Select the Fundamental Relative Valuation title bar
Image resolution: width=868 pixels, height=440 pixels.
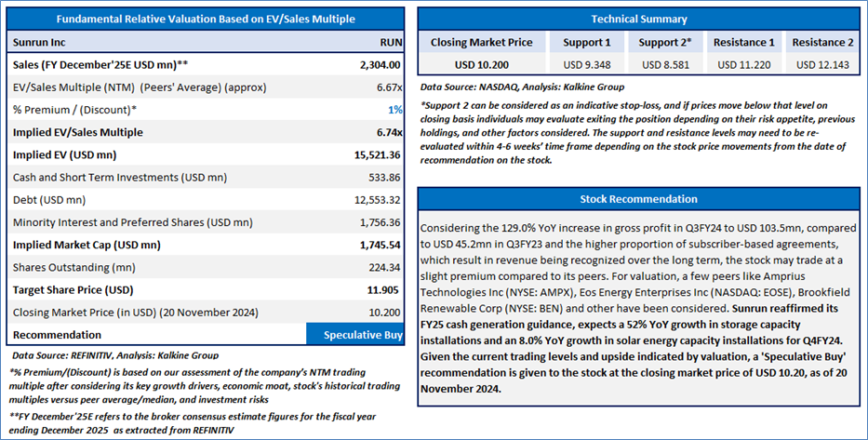pos(206,19)
